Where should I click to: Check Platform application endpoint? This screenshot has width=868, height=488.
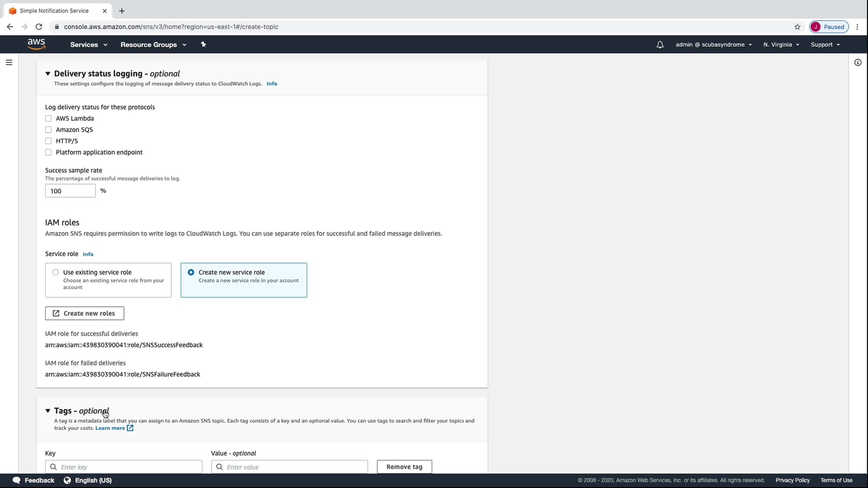tap(48, 152)
